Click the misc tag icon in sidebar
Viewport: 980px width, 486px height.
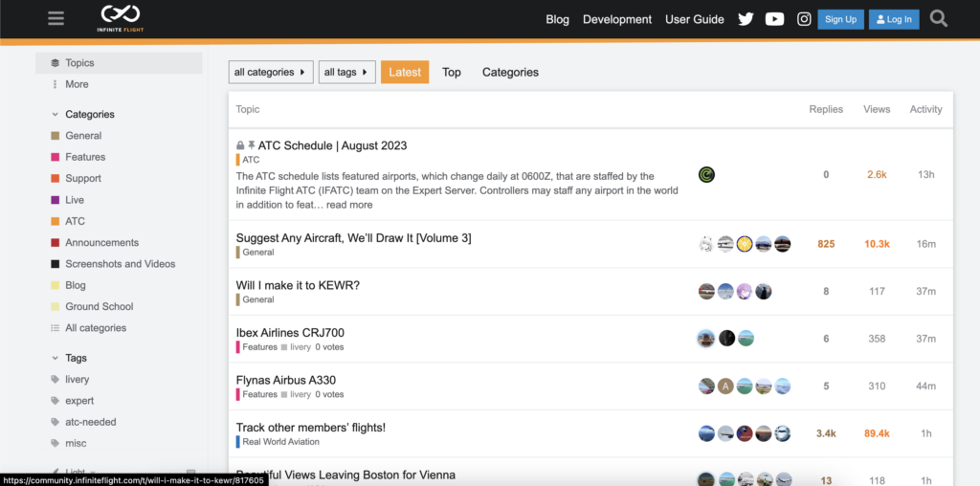click(x=55, y=444)
